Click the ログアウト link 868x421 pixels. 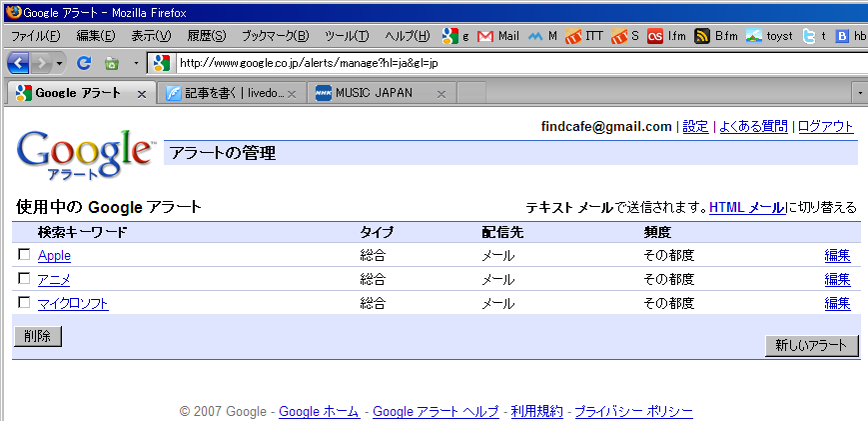click(x=826, y=127)
